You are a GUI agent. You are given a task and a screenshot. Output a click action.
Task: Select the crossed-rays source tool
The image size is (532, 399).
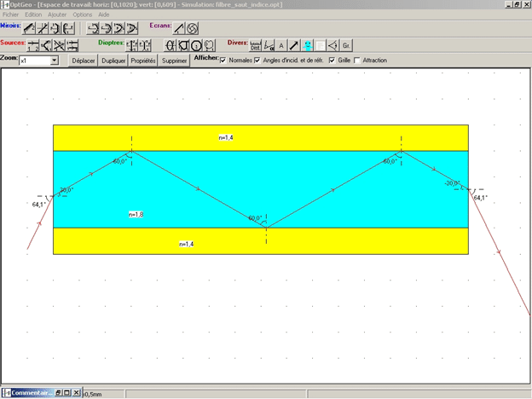[60, 45]
